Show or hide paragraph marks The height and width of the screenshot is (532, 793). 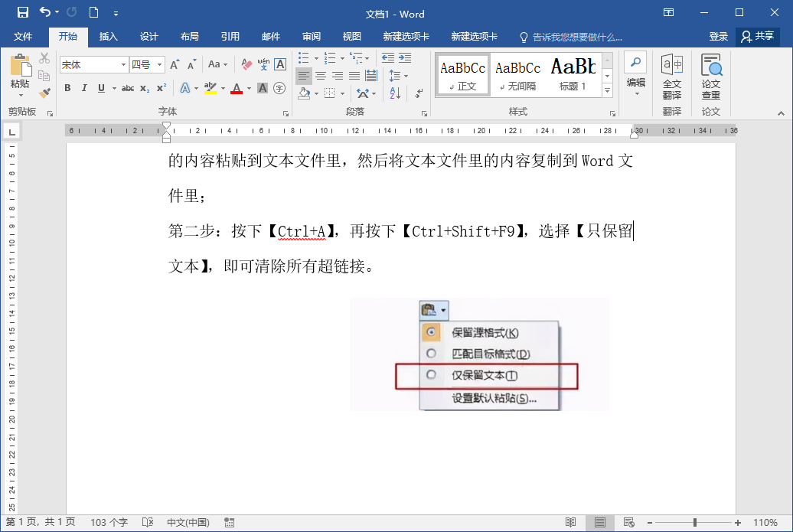[419, 93]
